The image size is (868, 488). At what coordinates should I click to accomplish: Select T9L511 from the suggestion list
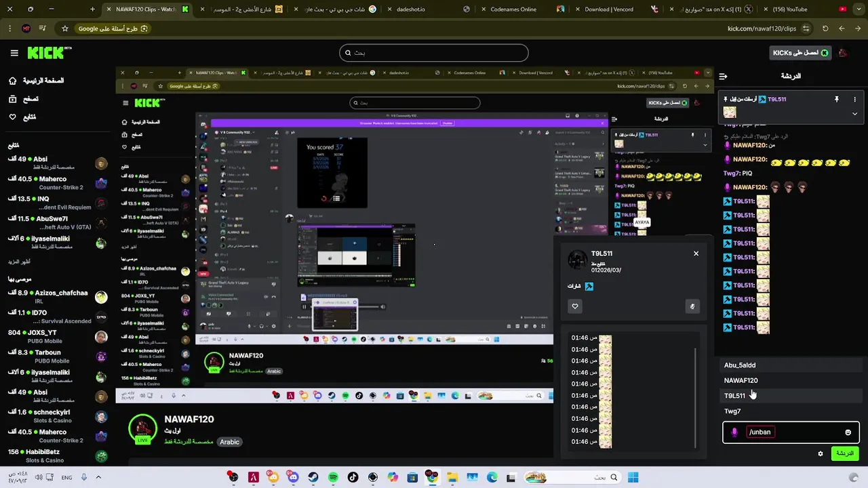[x=791, y=396]
